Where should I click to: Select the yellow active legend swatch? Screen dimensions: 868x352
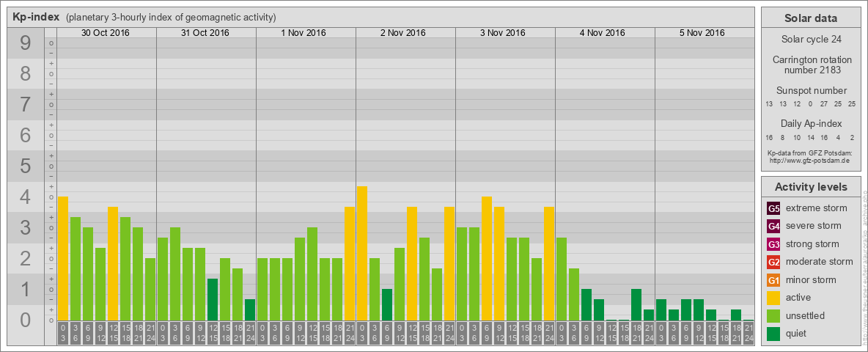pyautogui.click(x=773, y=298)
